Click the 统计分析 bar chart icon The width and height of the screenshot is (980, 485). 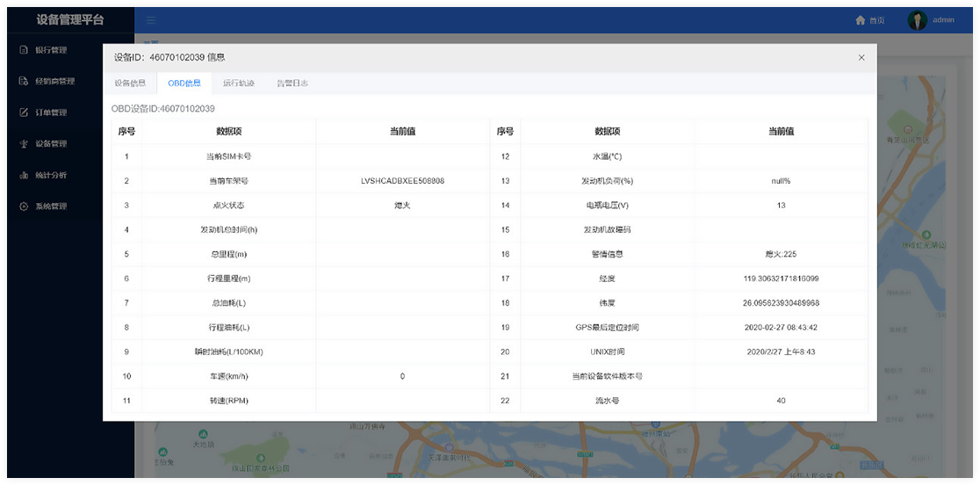coord(24,175)
